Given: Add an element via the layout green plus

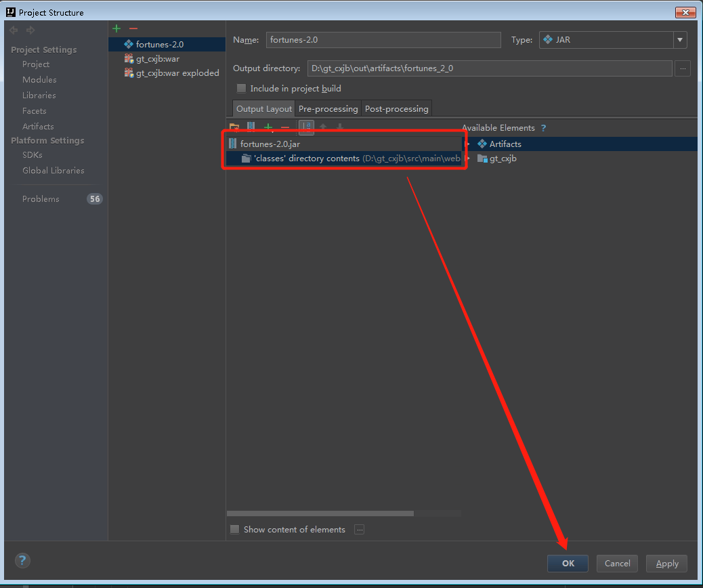Looking at the screenshot, I should pyautogui.click(x=268, y=127).
